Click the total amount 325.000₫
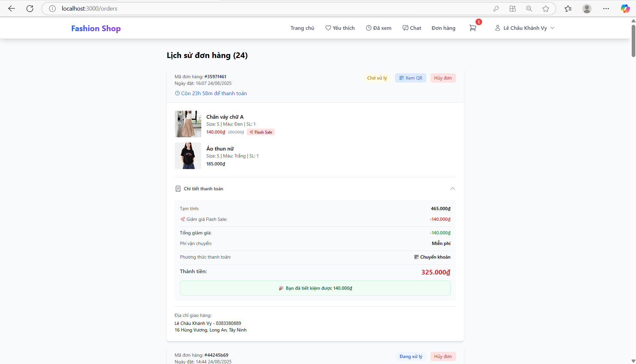The image size is (636, 364). 436,272
